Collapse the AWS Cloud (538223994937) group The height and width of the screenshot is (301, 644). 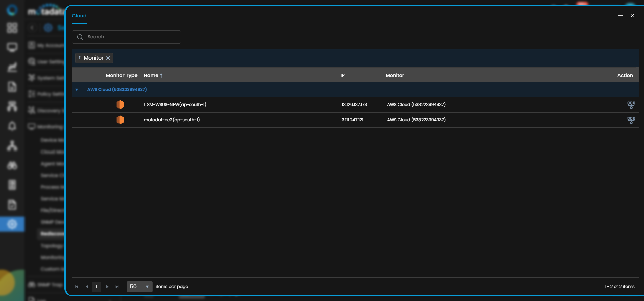click(77, 90)
